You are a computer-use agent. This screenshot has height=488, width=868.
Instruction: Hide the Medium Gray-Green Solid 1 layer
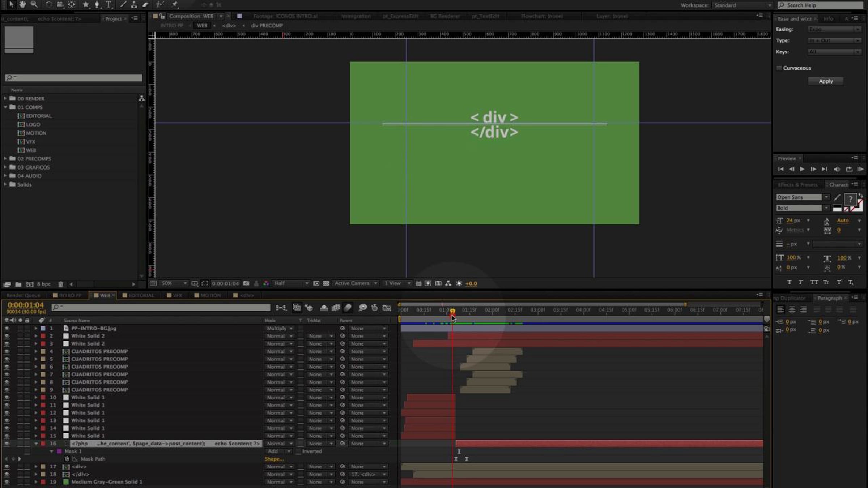coord(7,482)
